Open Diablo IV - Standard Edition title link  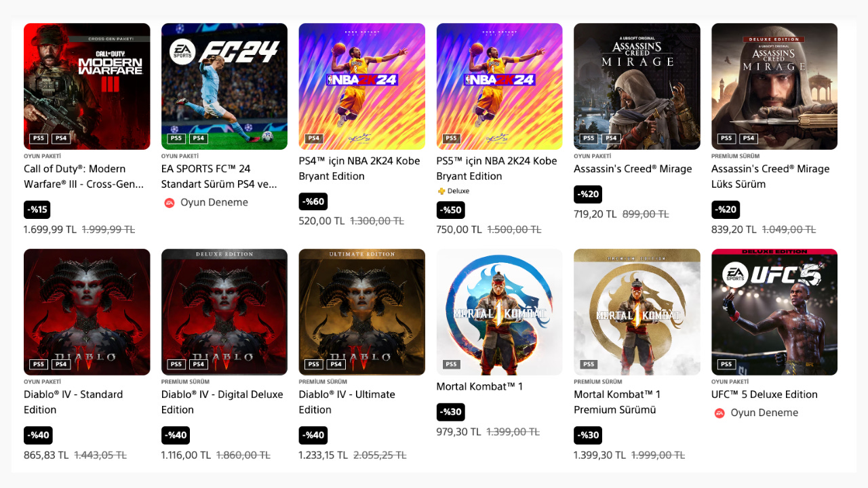click(73, 402)
